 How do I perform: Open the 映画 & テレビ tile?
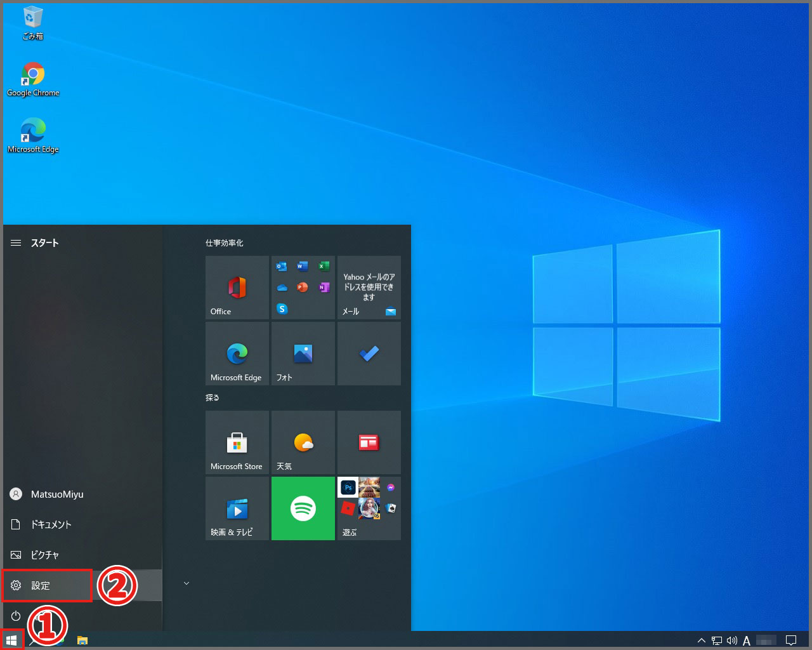(x=237, y=508)
